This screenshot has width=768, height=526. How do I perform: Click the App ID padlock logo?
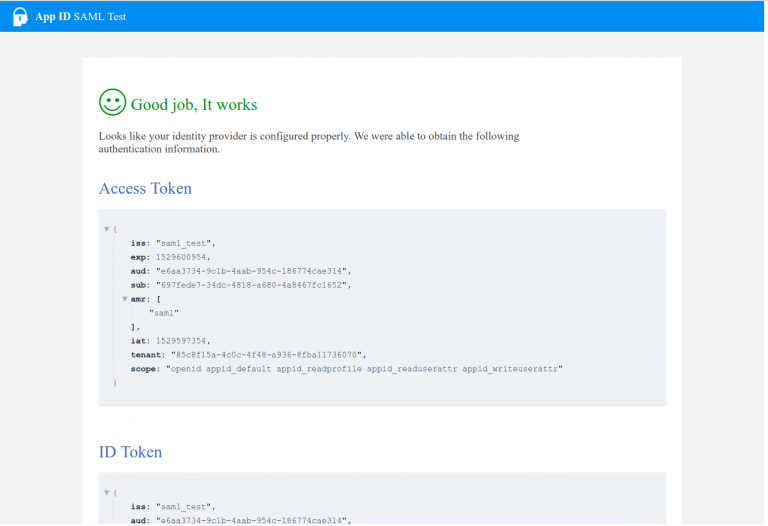point(20,17)
